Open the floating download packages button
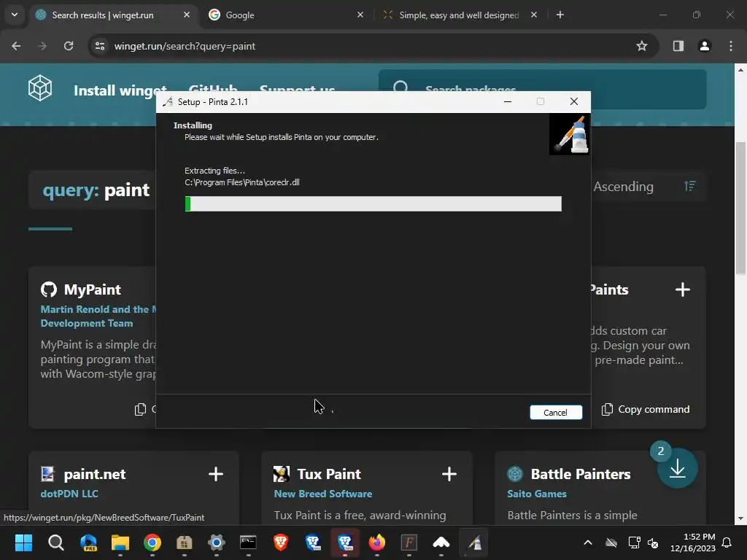The image size is (747, 560). point(677,469)
